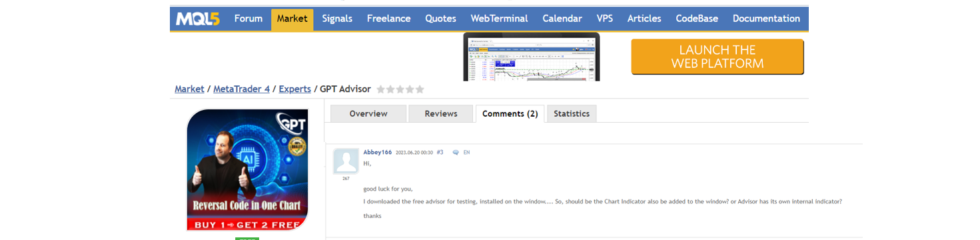Click the GPT Advisor breadcrumb title text
This screenshot has width=980, height=240.
click(x=345, y=89)
